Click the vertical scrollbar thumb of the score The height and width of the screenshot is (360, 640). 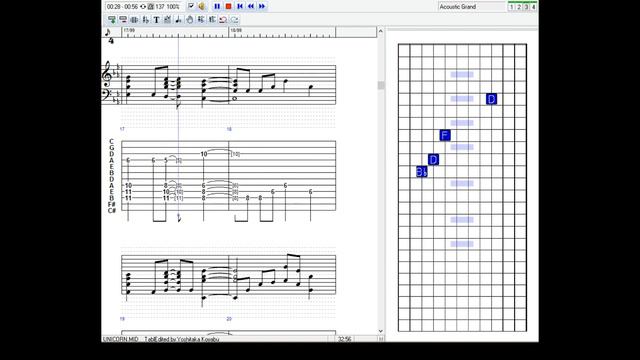[380, 85]
